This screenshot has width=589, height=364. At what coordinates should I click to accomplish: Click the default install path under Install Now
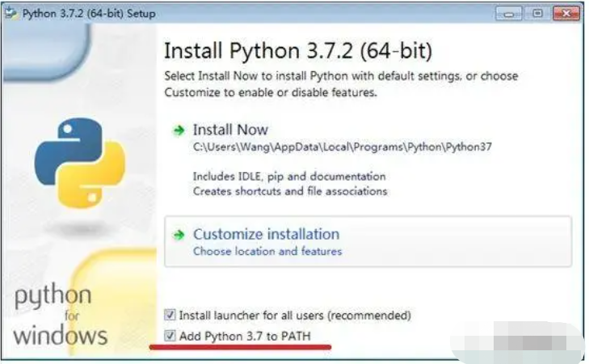[342, 147]
